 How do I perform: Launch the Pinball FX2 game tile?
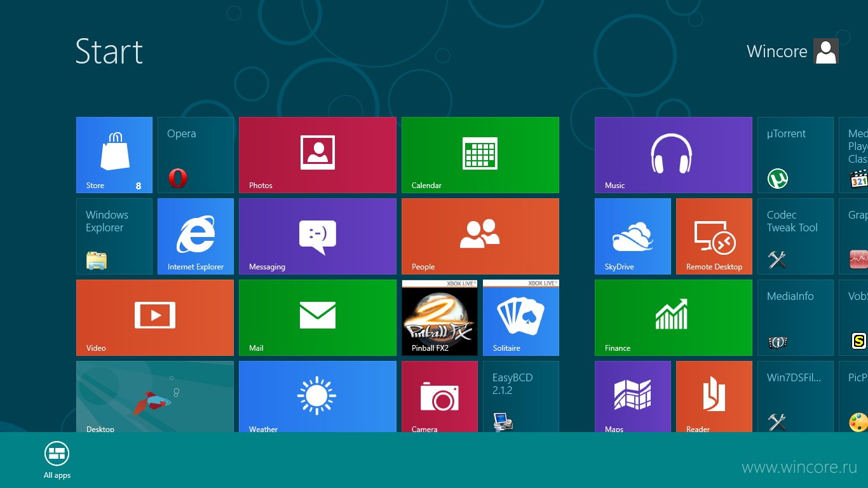click(x=440, y=318)
